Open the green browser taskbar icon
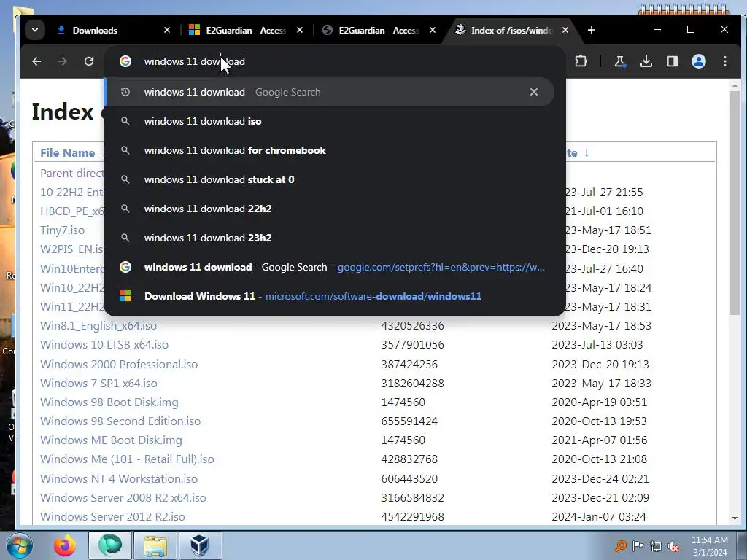Viewport: 747px width, 560px height. pos(110,545)
